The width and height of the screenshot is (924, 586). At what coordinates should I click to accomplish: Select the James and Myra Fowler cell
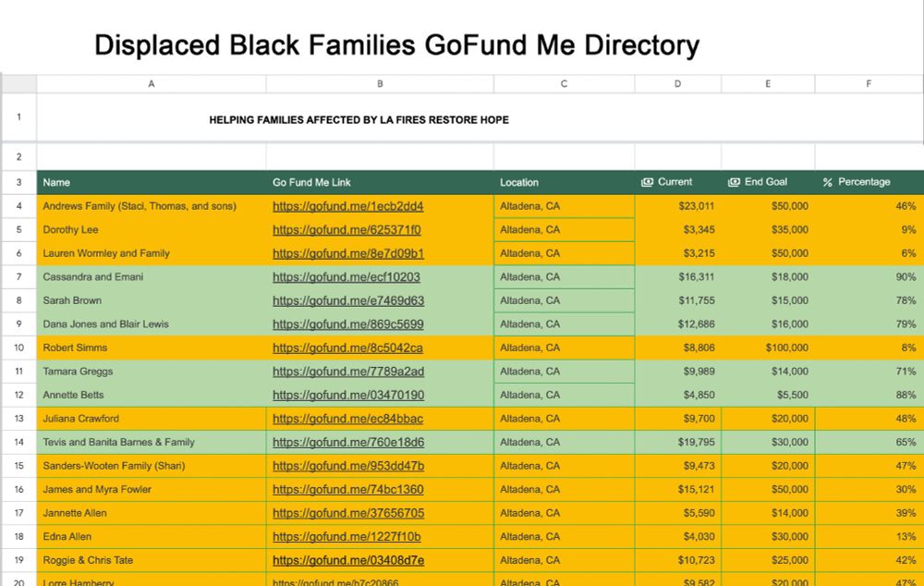click(x=152, y=489)
